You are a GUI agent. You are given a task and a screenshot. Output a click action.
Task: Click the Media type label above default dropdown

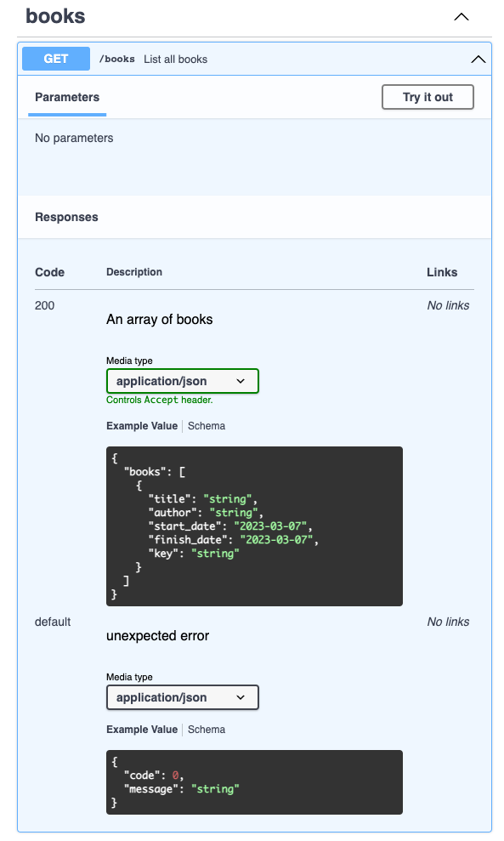129,677
